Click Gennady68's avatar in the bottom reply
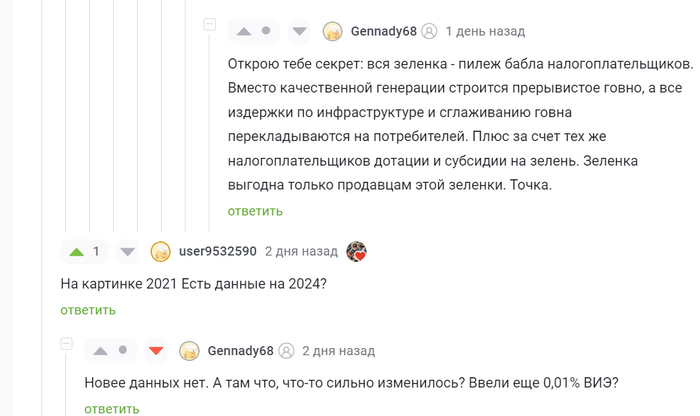The width and height of the screenshot is (700, 416). 189,351
